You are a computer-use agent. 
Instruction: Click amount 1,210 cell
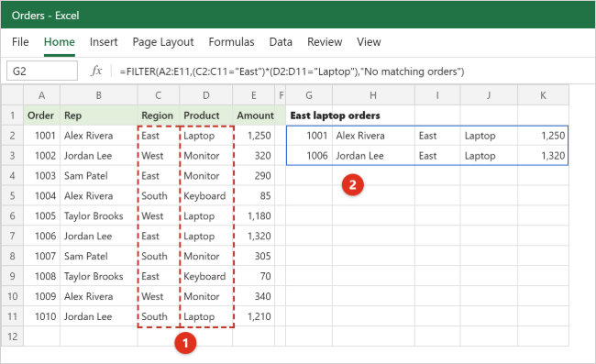coord(253,316)
